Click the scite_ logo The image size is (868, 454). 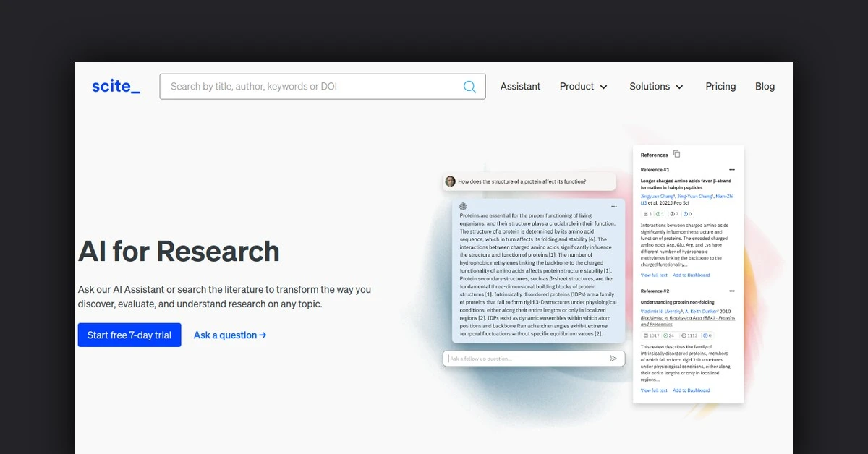coord(116,87)
